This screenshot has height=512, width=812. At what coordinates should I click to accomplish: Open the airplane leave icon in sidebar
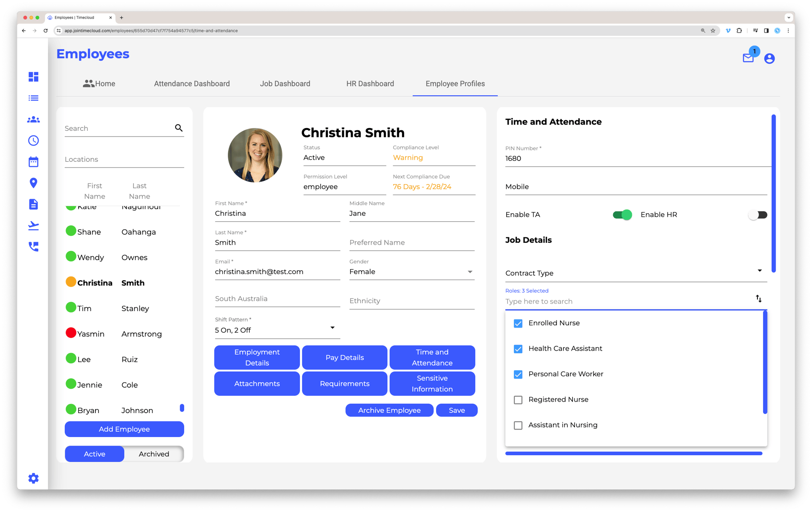33,226
